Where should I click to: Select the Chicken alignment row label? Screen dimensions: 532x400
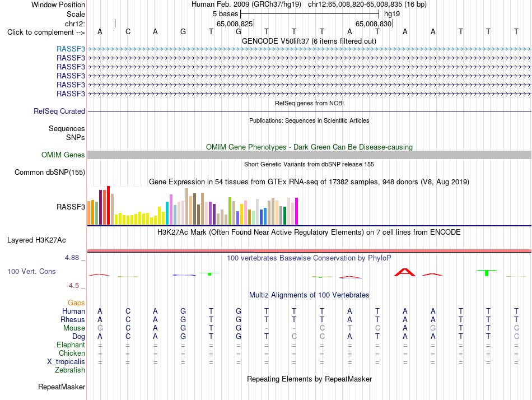tap(72, 353)
